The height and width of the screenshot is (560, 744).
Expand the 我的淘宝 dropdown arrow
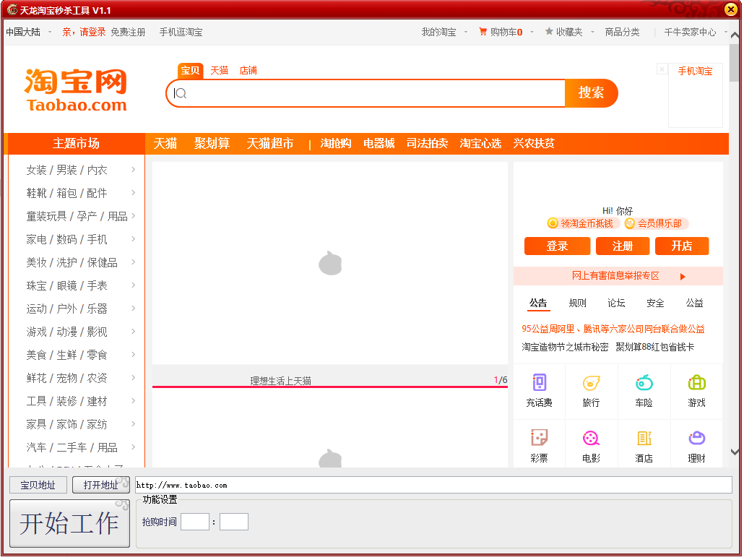[465, 32]
